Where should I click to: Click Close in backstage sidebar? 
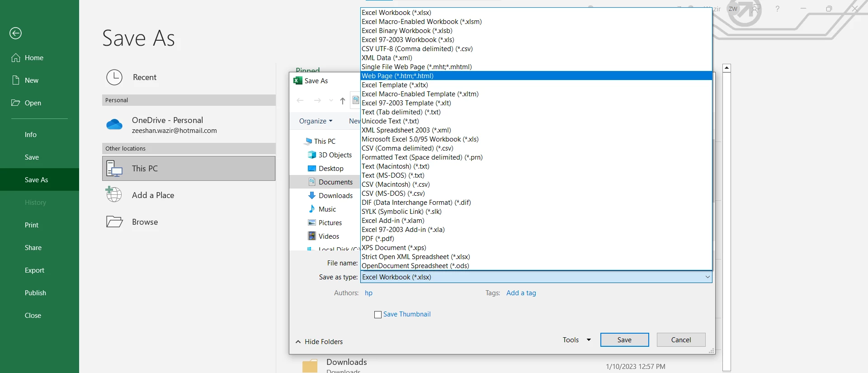coord(39,315)
